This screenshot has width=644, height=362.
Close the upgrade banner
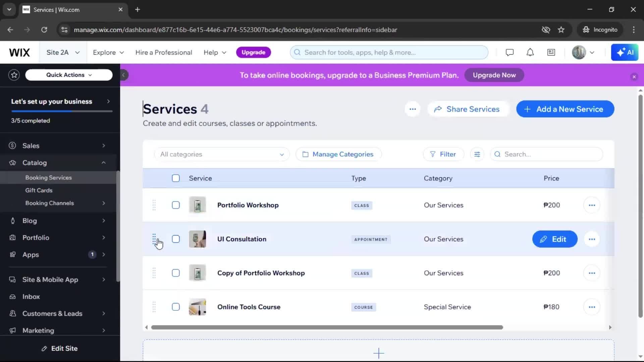point(634,77)
